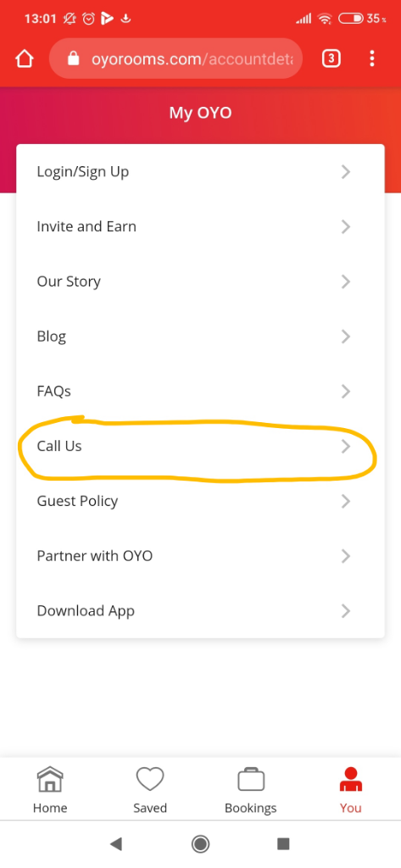
Task: Open Guest Policy page
Action: [200, 501]
